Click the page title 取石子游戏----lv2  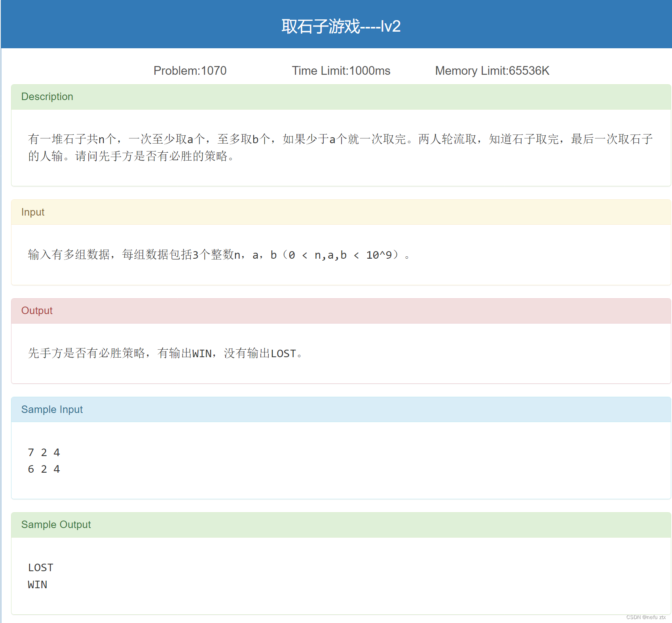pyautogui.click(x=340, y=26)
